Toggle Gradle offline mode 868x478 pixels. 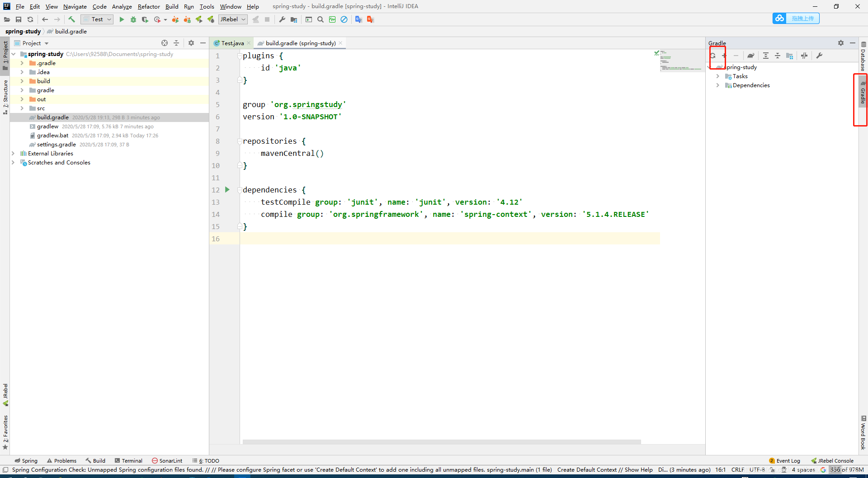[804, 56]
